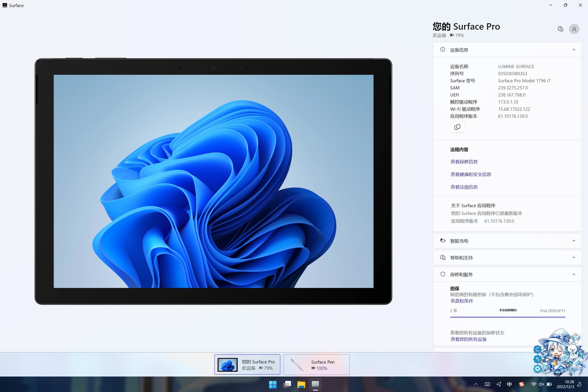This screenshot has height=392, width=588.
Task: Click the feedback chat icon in header
Action: coord(560,29)
